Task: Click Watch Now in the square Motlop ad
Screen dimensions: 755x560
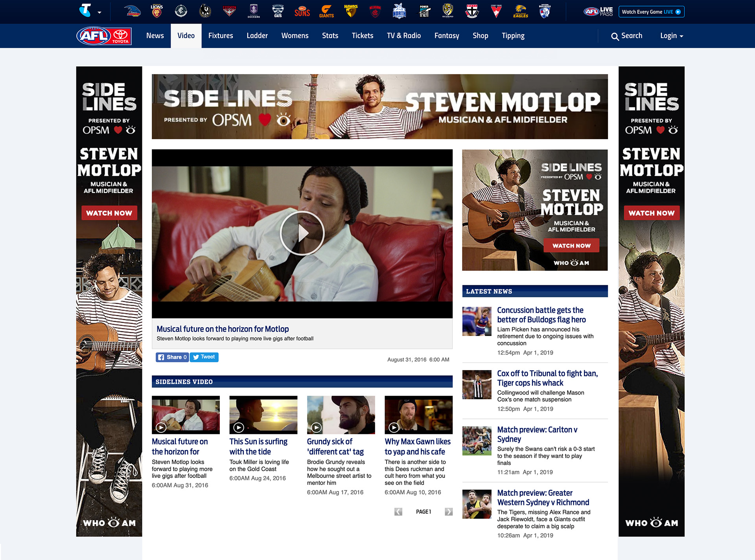Action: click(571, 246)
